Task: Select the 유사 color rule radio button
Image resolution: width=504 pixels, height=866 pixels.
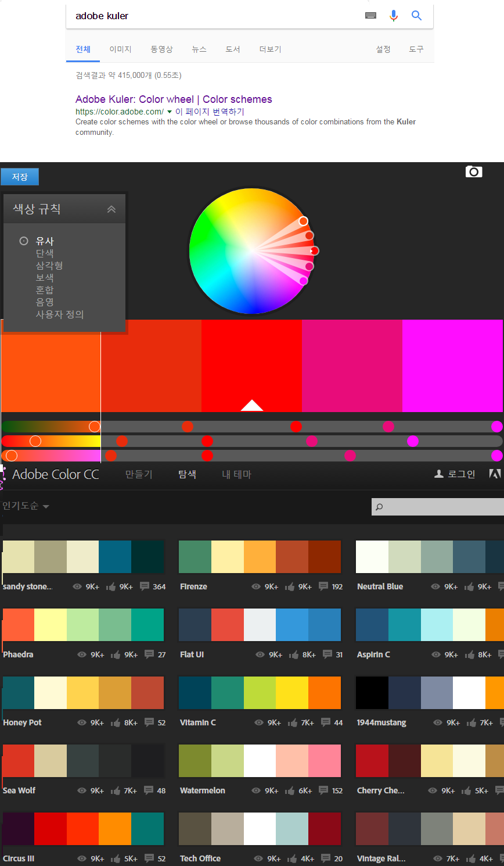Action: (24, 241)
